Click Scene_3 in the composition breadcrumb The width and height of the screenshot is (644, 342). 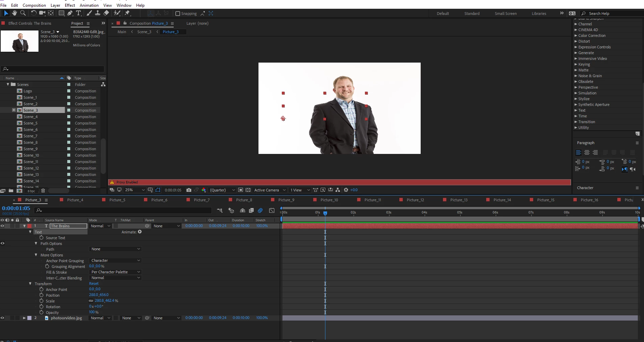click(144, 32)
